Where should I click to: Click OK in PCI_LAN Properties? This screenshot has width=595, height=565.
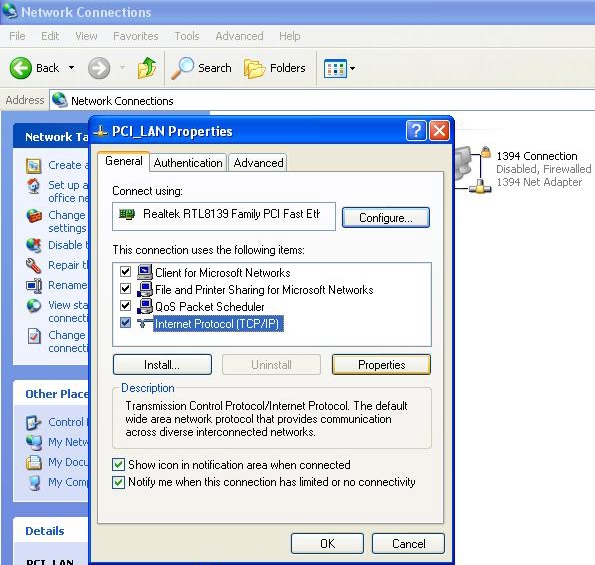pos(327,543)
